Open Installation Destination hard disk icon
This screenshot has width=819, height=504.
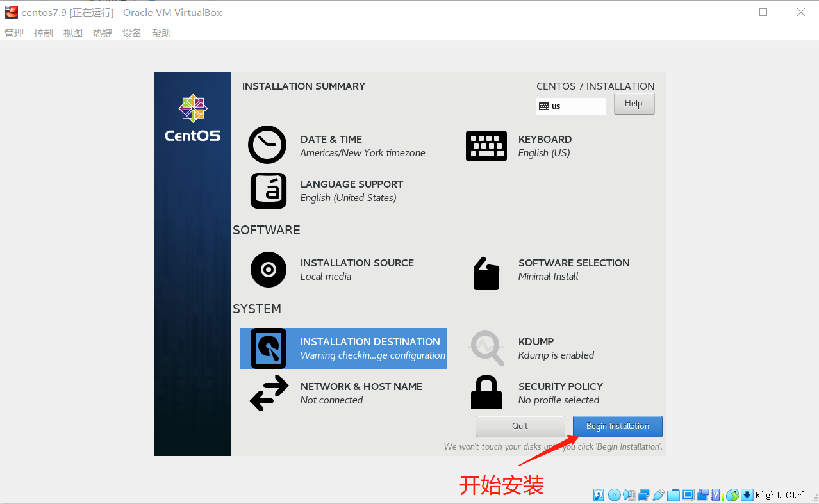pos(268,348)
